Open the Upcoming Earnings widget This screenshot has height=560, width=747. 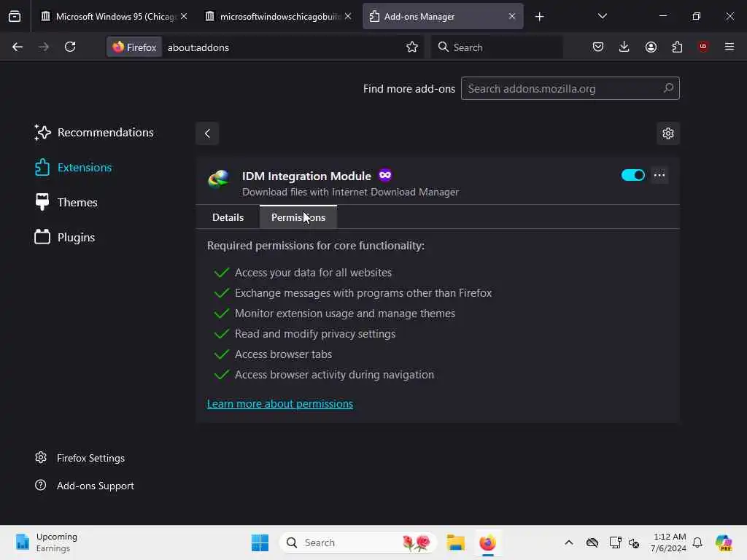click(47, 542)
